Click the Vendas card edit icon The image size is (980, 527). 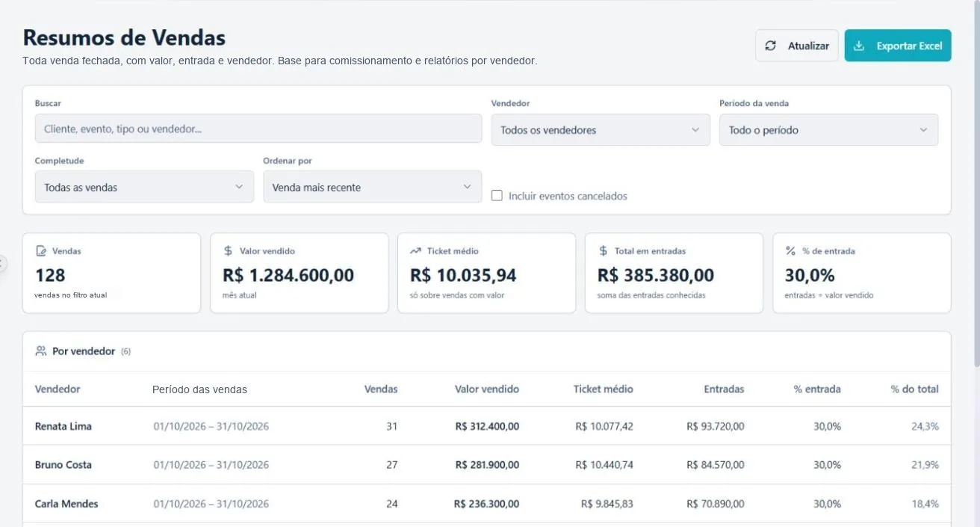pos(41,251)
